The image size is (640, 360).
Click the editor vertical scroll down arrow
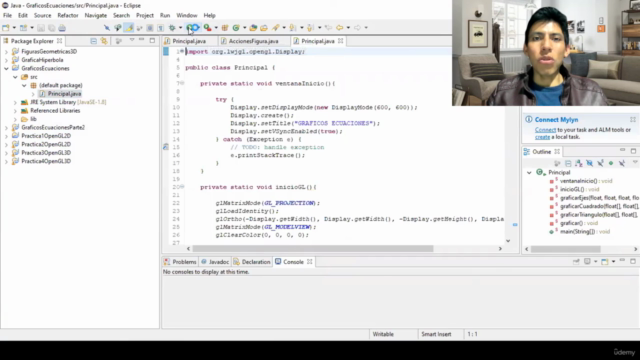click(508, 241)
